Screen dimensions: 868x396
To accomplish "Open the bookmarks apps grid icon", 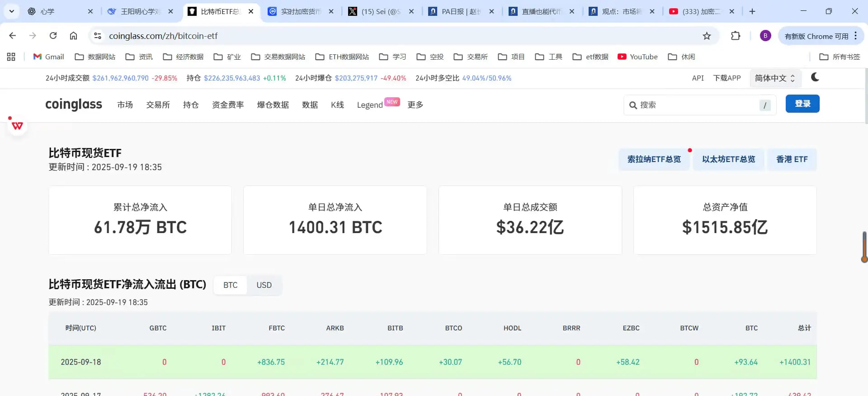I will tap(11, 57).
